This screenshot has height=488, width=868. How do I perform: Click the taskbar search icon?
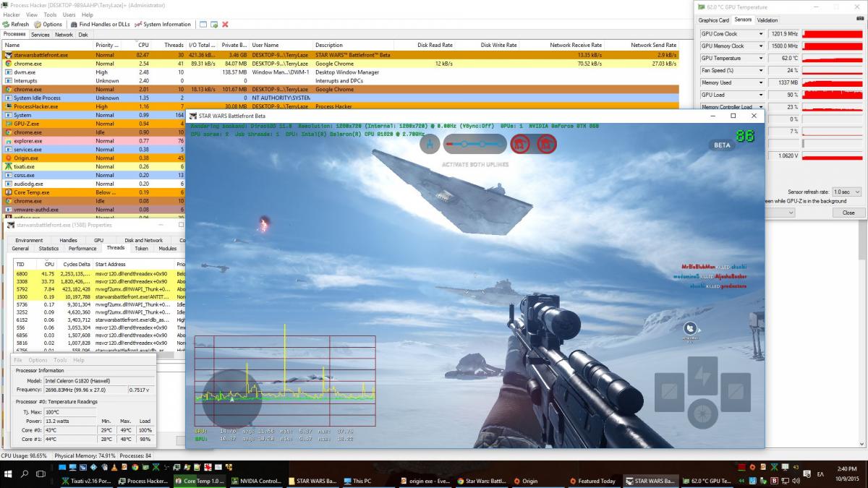pyautogui.click(x=25, y=476)
